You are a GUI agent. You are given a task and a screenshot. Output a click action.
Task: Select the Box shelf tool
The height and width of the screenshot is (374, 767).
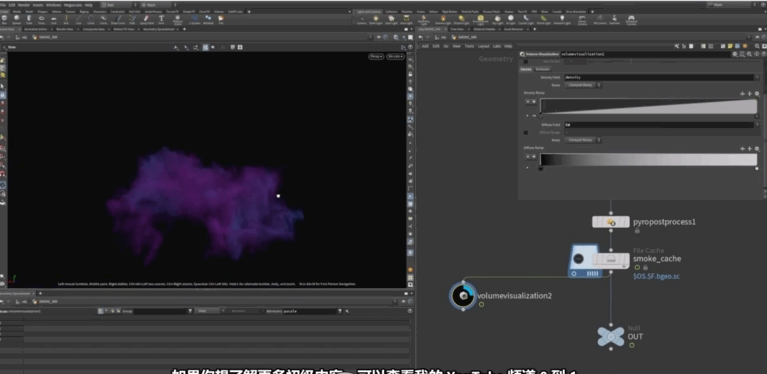pyautogui.click(x=4, y=20)
